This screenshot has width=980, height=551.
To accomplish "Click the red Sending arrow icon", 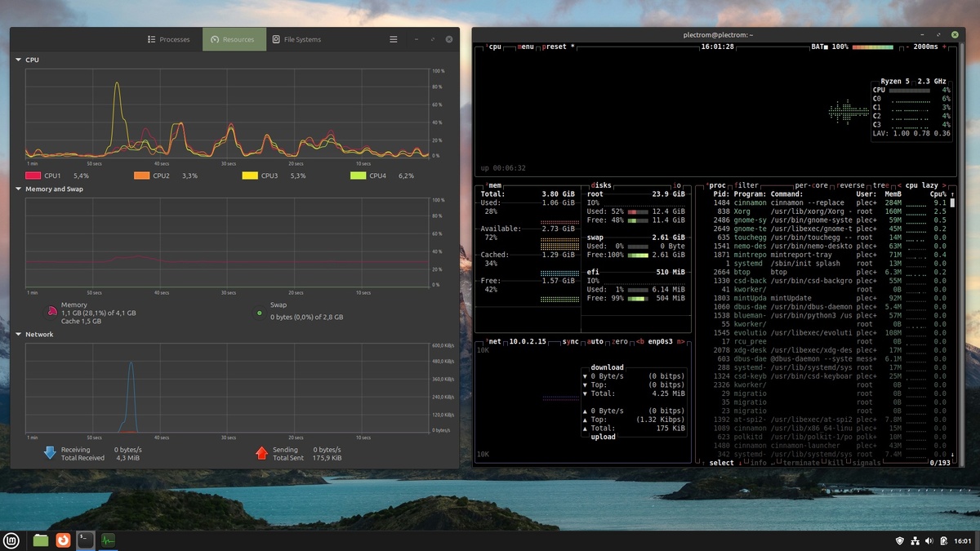I will 261,453.
